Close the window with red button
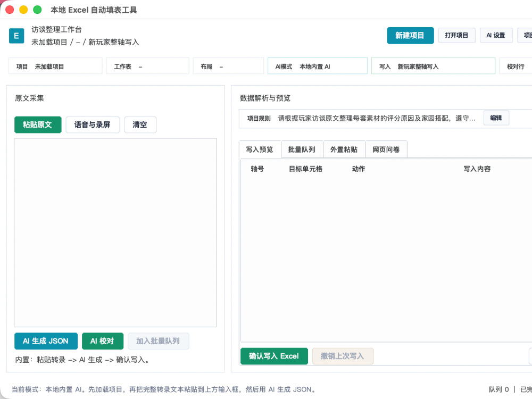532x399 pixels. [x=10, y=10]
